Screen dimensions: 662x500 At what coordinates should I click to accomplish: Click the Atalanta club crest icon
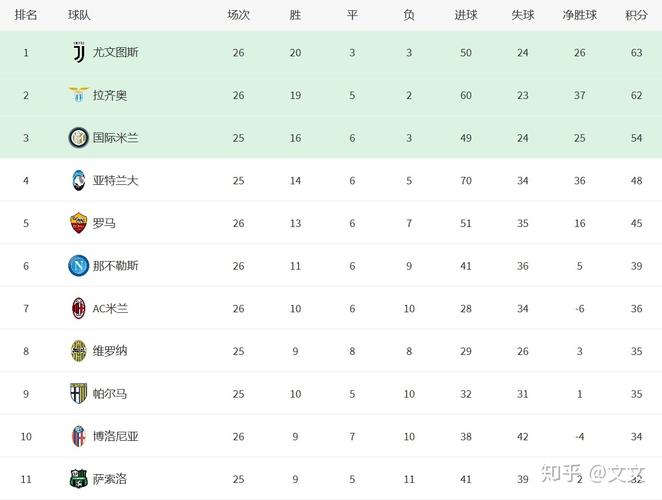click(79, 180)
